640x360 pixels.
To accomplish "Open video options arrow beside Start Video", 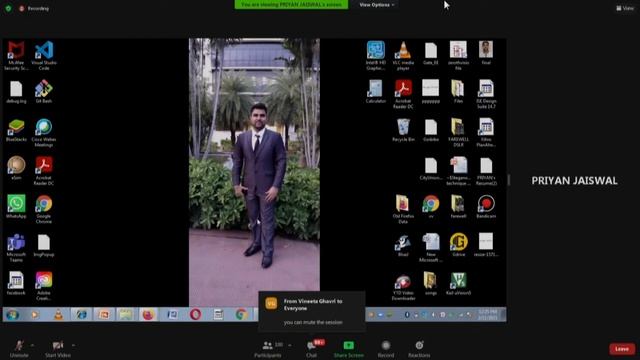I will 73,345.
